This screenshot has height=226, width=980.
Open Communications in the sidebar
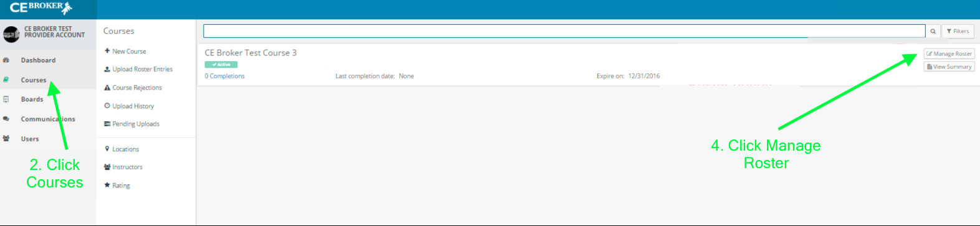(x=48, y=119)
